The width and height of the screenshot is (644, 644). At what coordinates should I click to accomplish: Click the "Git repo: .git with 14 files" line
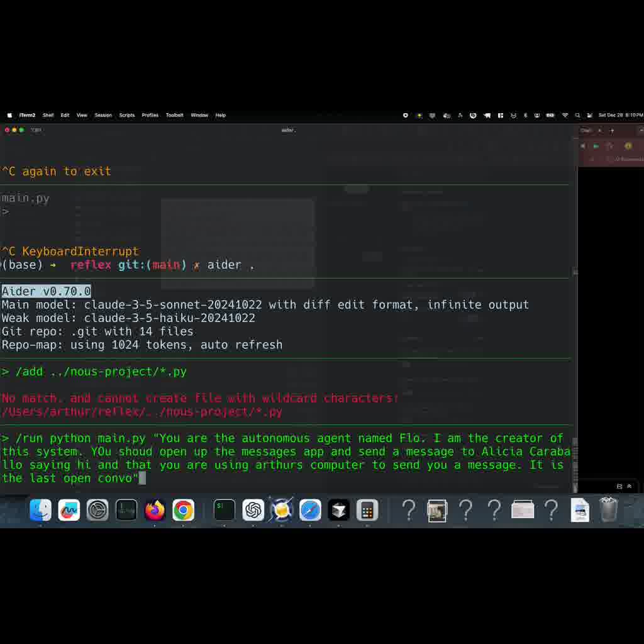click(97, 331)
